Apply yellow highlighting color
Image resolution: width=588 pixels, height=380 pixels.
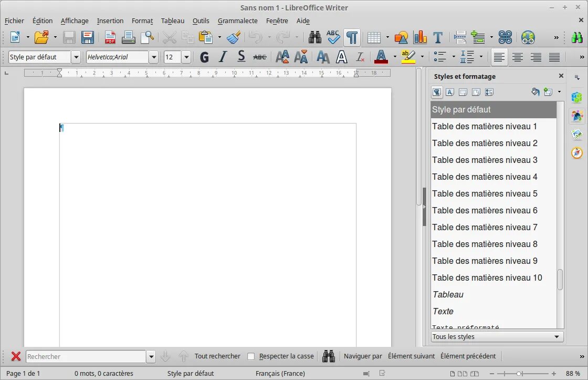[x=408, y=57]
